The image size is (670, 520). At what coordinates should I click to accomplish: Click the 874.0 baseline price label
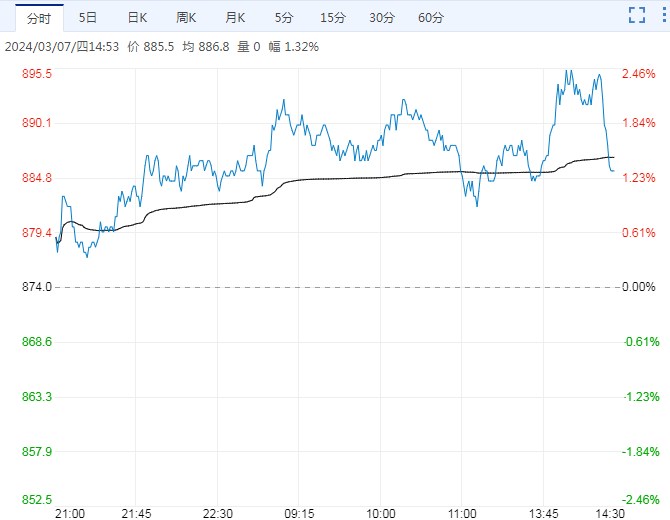click(36, 287)
